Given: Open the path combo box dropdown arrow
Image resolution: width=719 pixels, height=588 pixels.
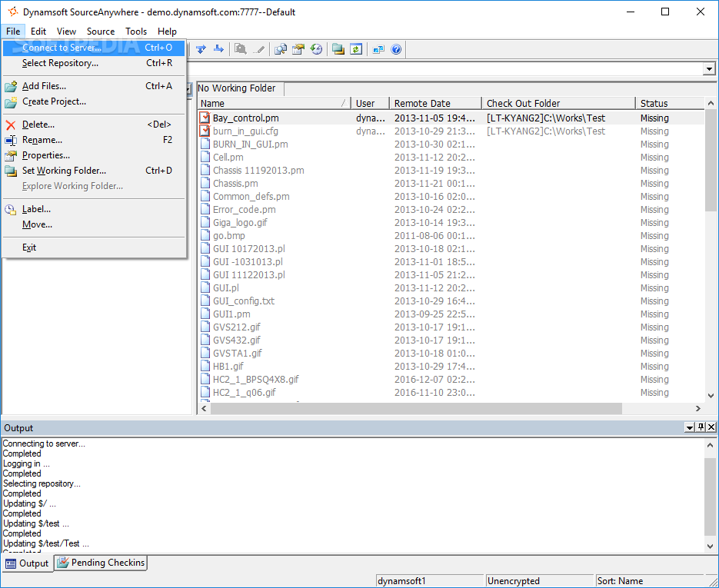Looking at the screenshot, I should pyautogui.click(x=709, y=69).
